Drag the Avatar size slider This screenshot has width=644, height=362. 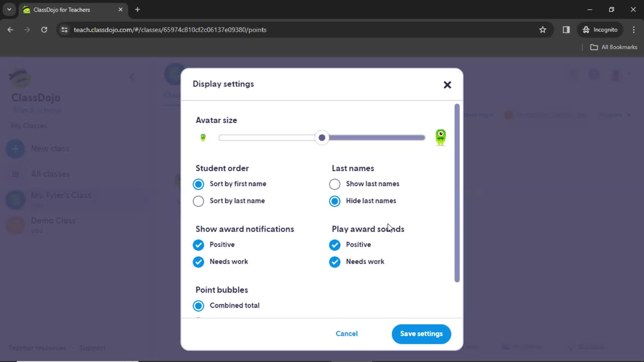322,137
